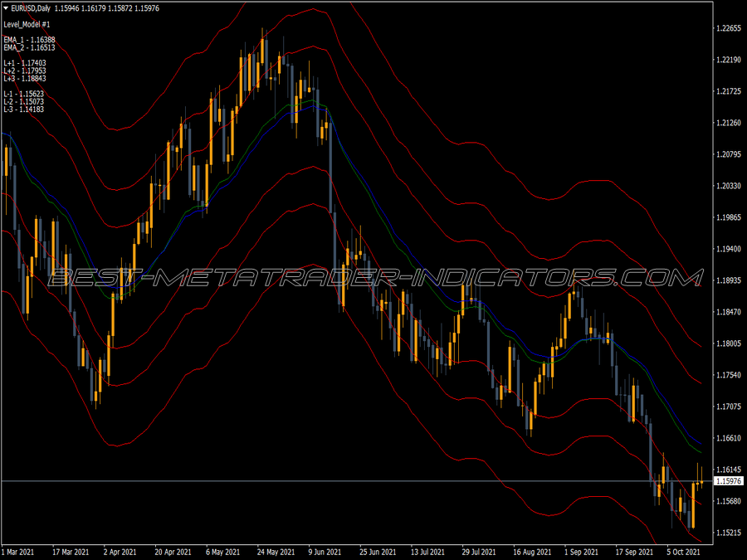Select the L+2 - 1.17953 level label

pyautogui.click(x=25, y=71)
